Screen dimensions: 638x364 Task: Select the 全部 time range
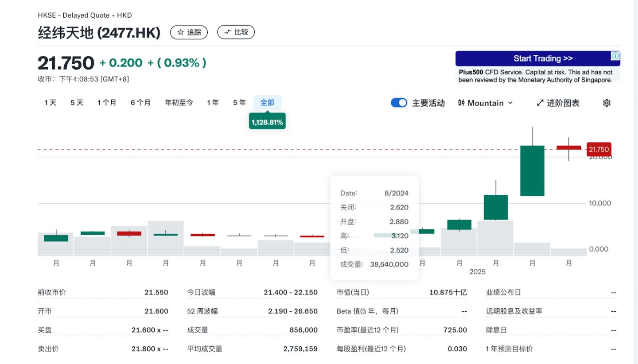pos(267,103)
